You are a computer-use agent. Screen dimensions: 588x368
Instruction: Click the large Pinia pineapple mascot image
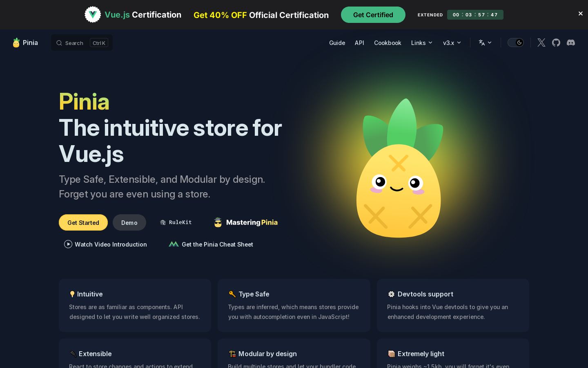point(399,168)
